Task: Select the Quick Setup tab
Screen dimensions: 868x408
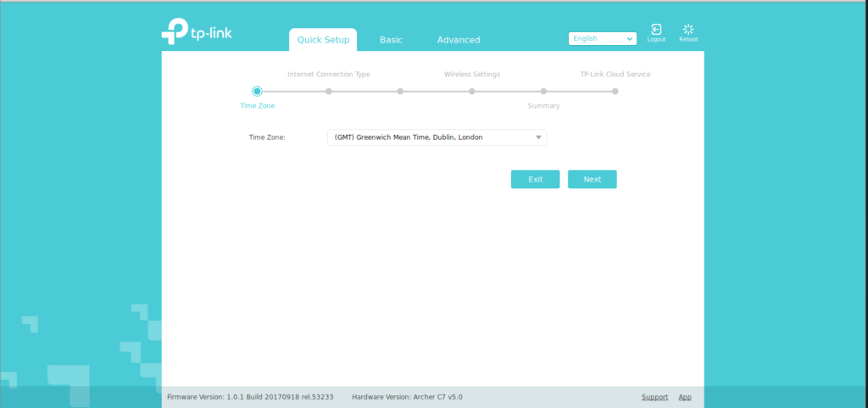Action: [322, 40]
